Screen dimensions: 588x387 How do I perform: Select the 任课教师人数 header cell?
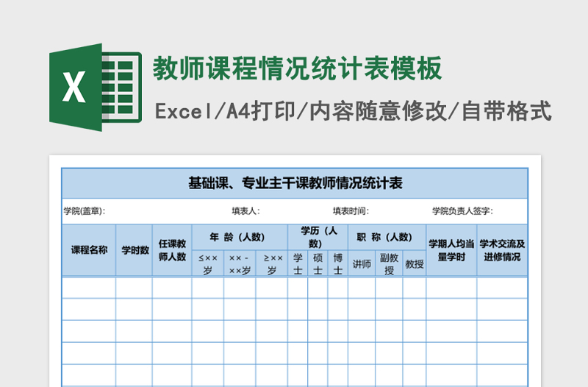[x=172, y=250]
